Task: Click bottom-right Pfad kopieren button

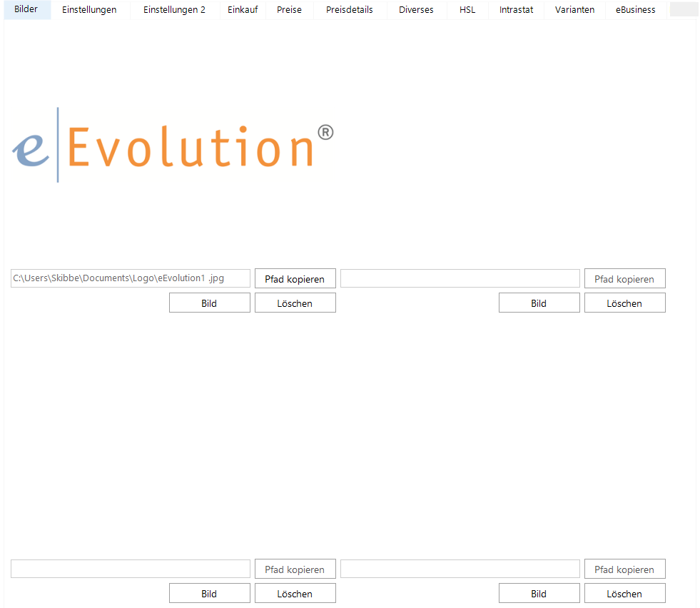Action: (625, 569)
